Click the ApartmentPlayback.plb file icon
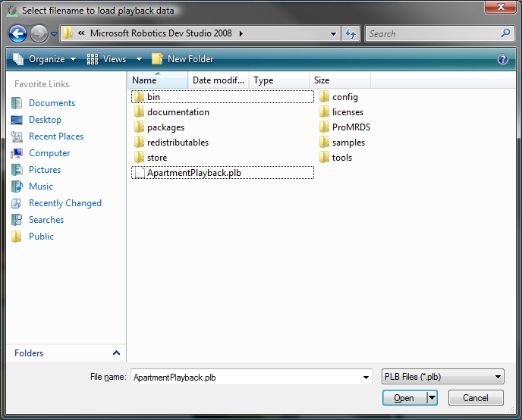 140,173
